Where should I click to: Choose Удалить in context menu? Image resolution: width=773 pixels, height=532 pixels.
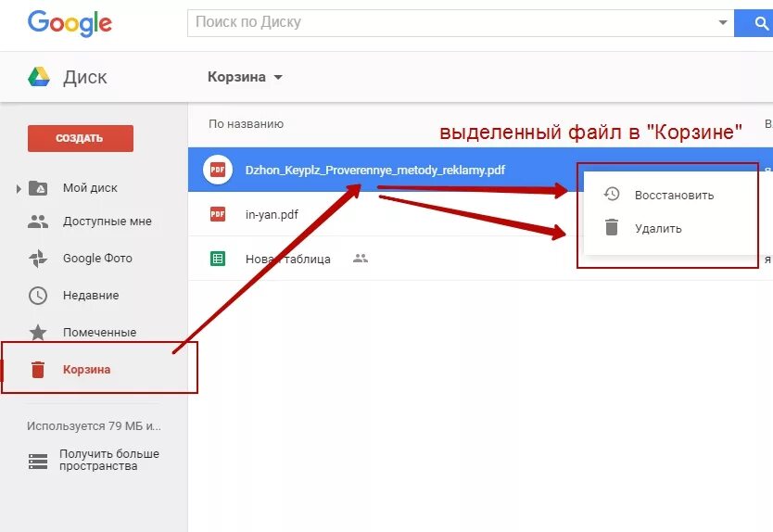658,228
